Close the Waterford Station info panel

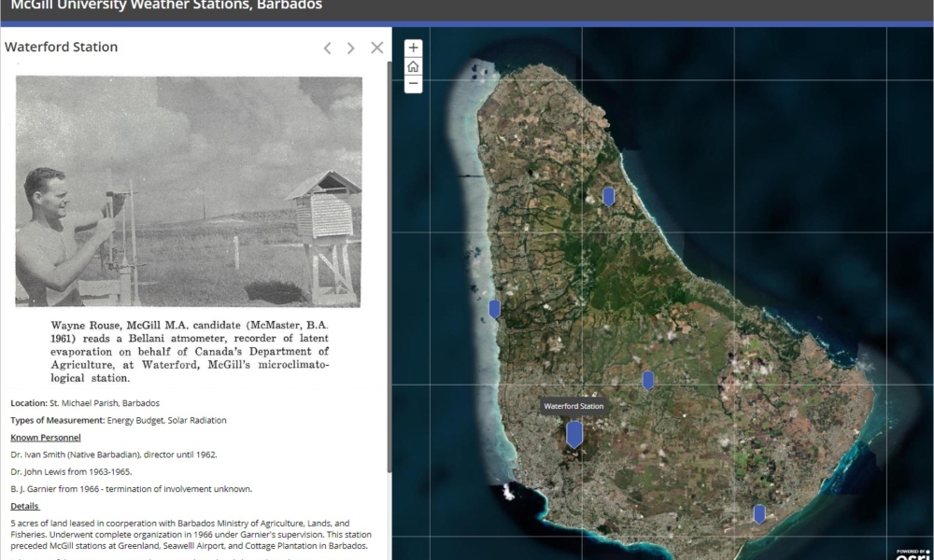[x=376, y=48]
